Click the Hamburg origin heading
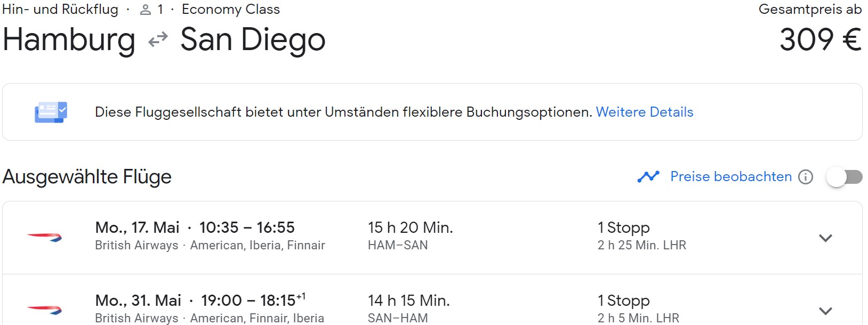This screenshot has height=325, width=868. (x=69, y=40)
